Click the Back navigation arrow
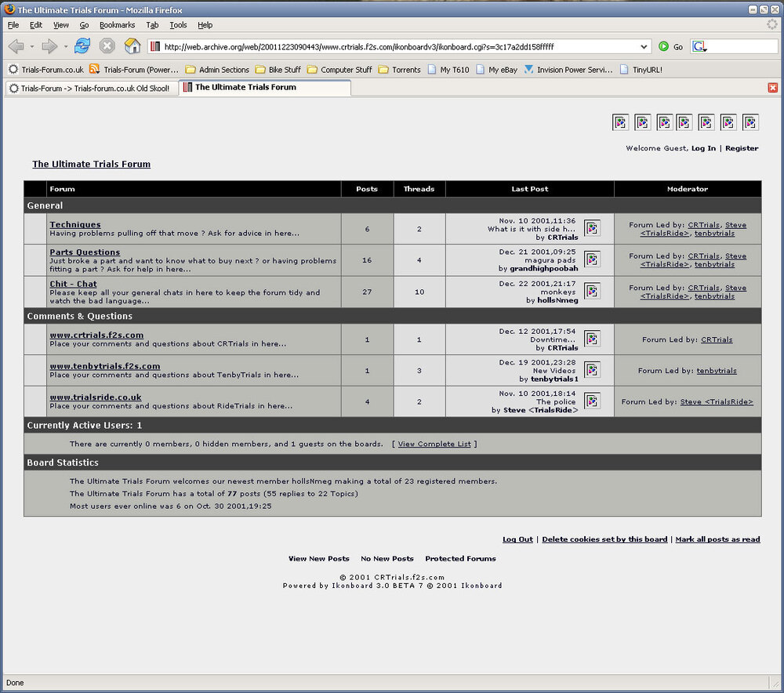The width and height of the screenshot is (784, 693). tap(16, 46)
